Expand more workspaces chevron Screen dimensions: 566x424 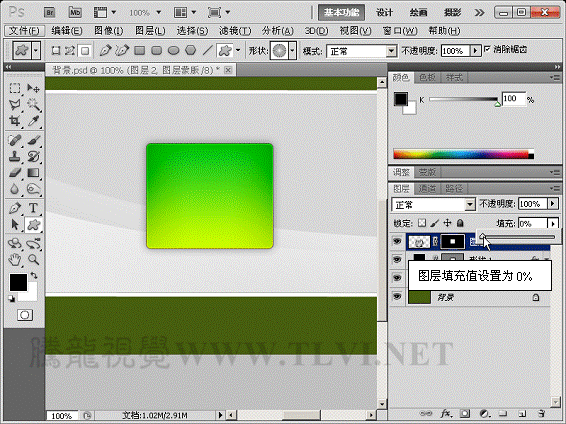click(479, 13)
